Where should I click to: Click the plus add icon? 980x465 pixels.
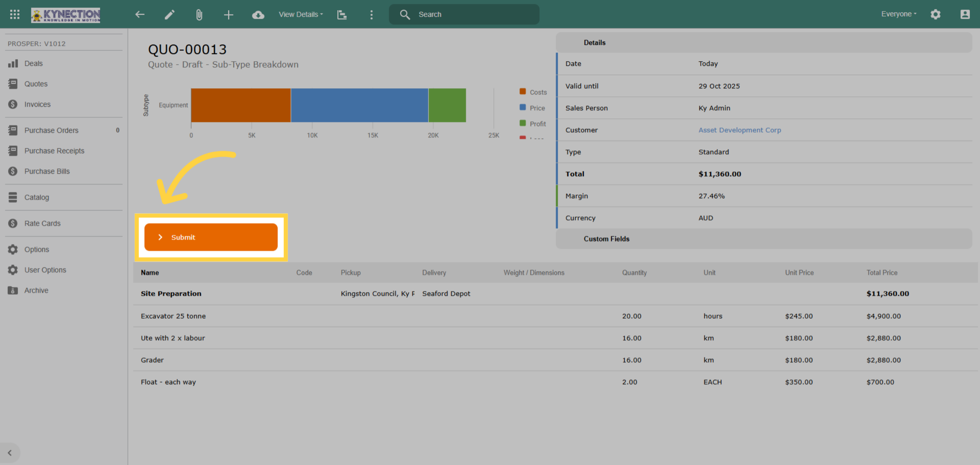[x=229, y=15]
